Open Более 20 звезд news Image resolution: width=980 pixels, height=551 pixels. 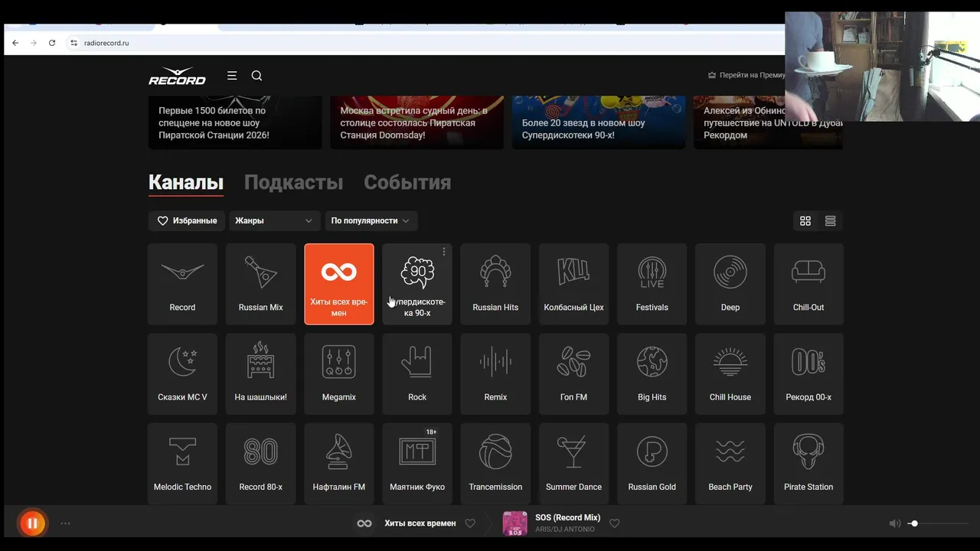click(598, 122)
